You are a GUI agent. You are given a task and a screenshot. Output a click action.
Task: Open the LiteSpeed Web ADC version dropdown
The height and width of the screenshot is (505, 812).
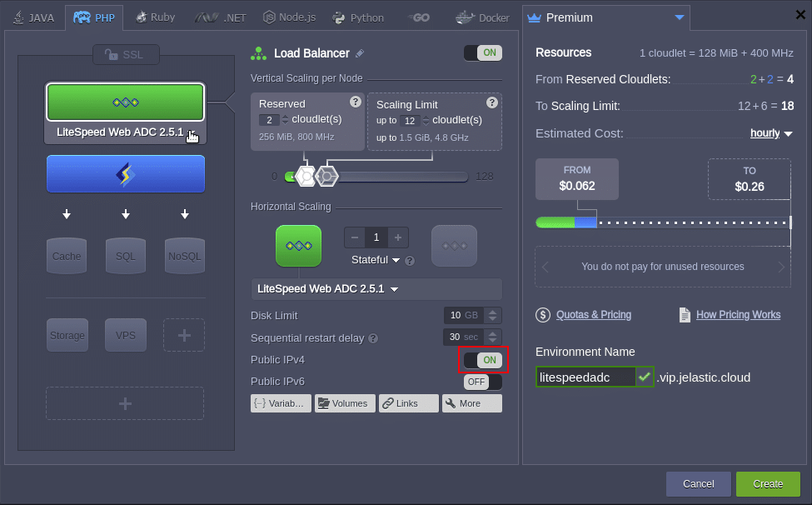[376, 289]
